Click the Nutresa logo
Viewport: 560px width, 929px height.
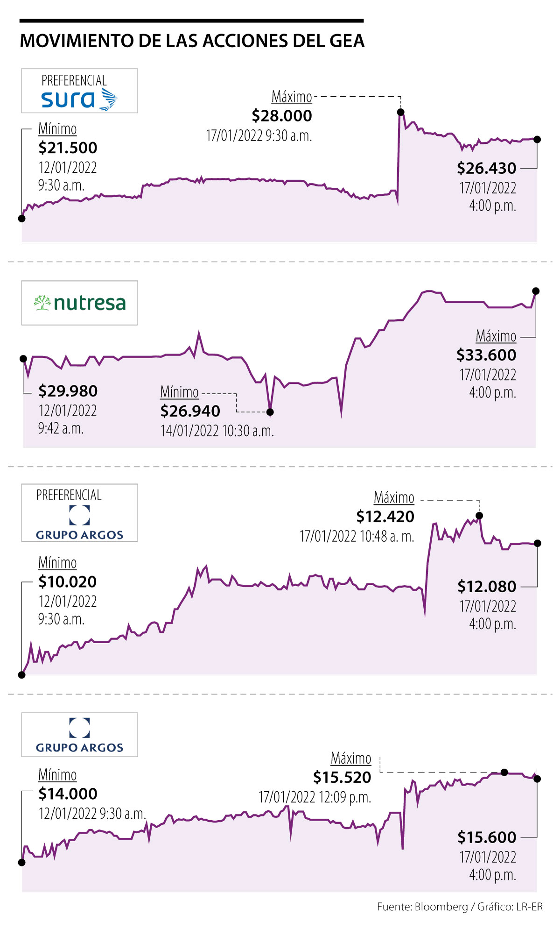pyautogui.click(x=79, y=303)
